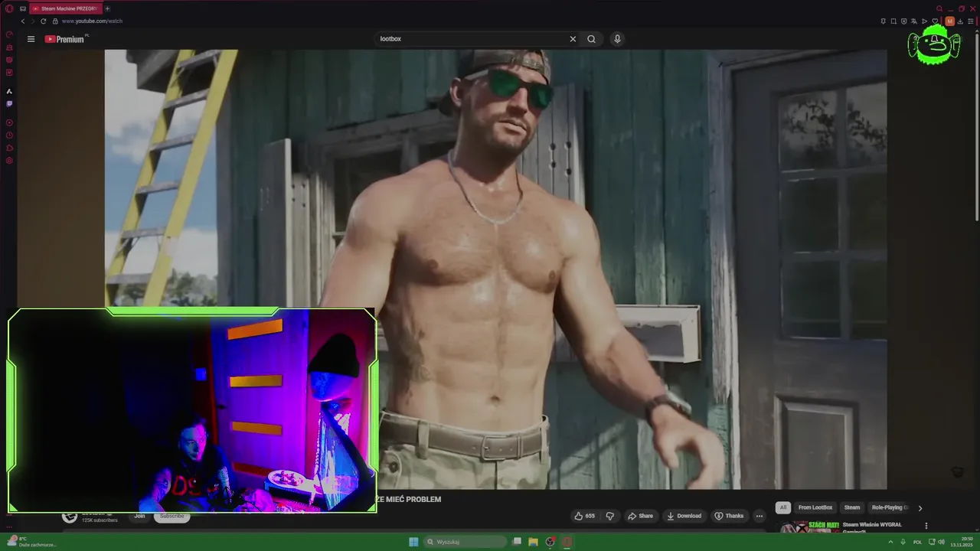The image size is (980, 551).
Task: Open weather widget on taskbar
Action: 31,542
